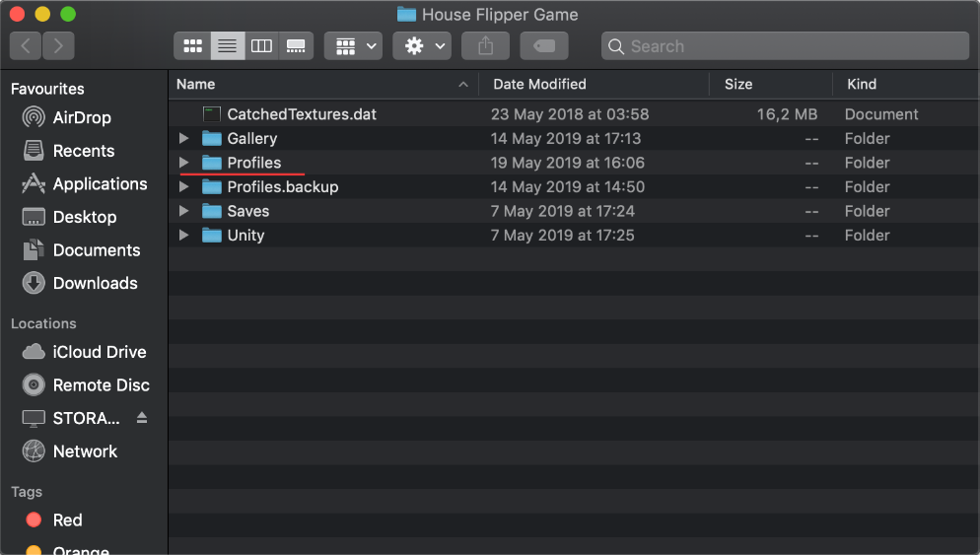Sort by Size column header
980x555 pixels.
738,85
